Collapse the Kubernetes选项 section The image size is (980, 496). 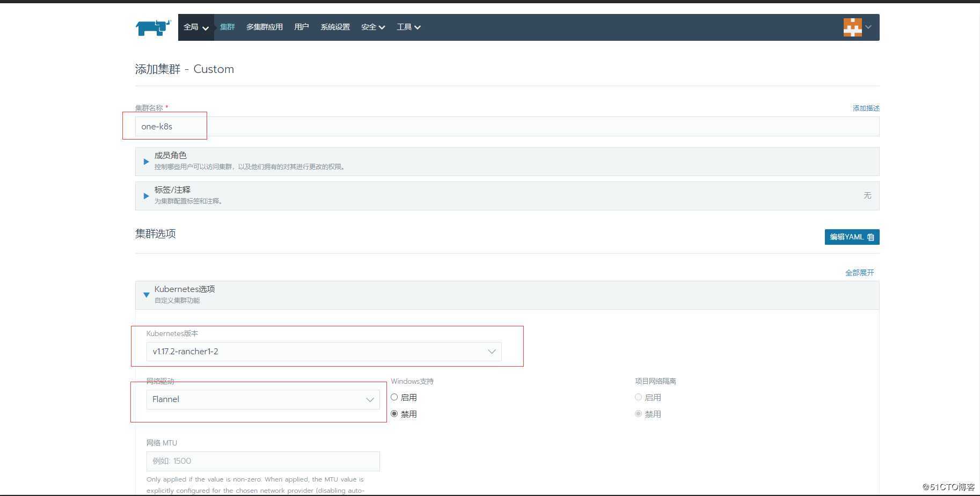tap(507, 295)
